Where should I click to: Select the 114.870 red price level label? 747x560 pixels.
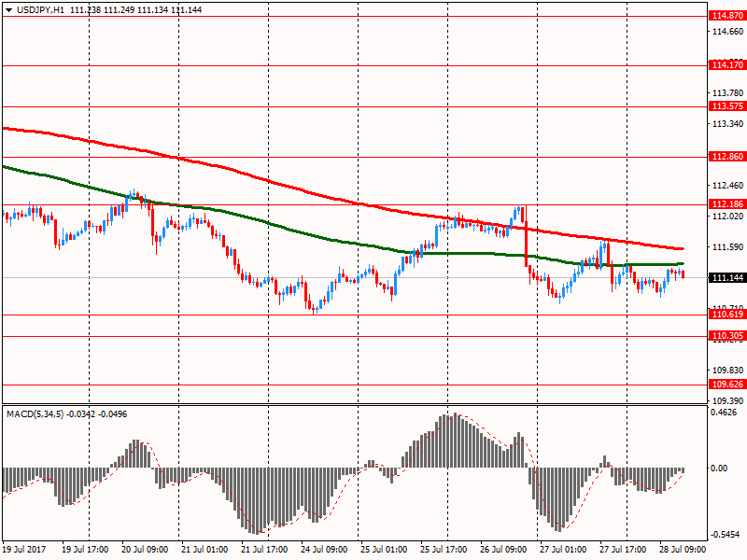(727, 16)
